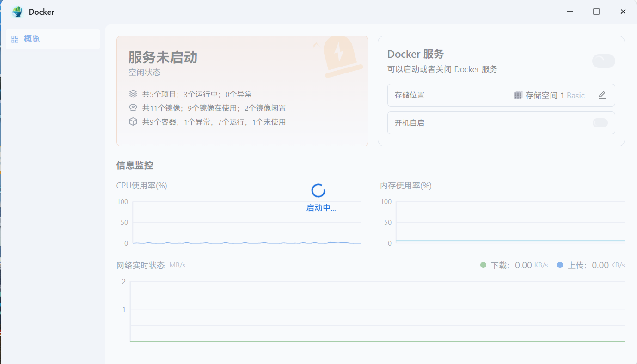The image size is (637, 364).
Task: Click the 信息监控 section heading
Action: coord(135,165)
